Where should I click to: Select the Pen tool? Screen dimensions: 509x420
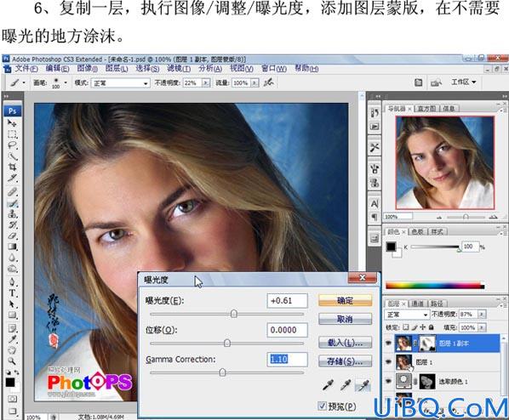(x=12, y=282)
